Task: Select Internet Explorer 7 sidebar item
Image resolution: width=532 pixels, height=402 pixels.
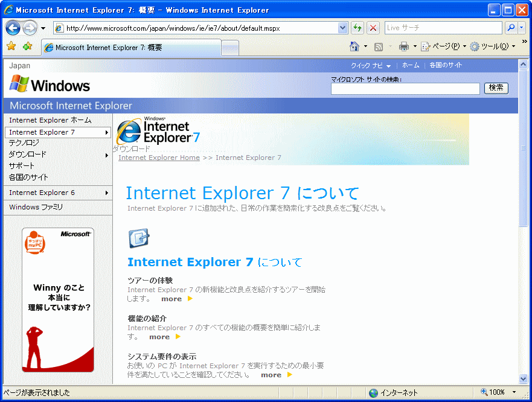Action: pyautogui.click(x=58, y=132)
